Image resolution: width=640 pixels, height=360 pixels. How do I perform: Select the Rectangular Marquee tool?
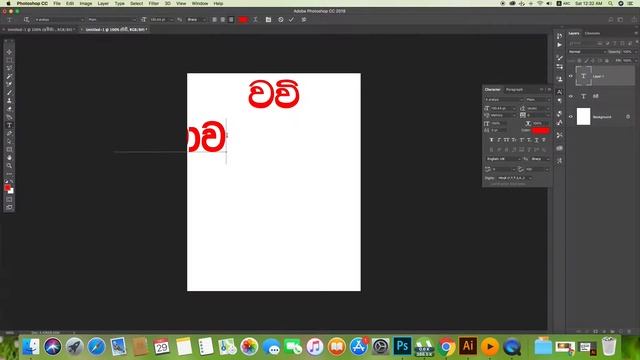9,60
